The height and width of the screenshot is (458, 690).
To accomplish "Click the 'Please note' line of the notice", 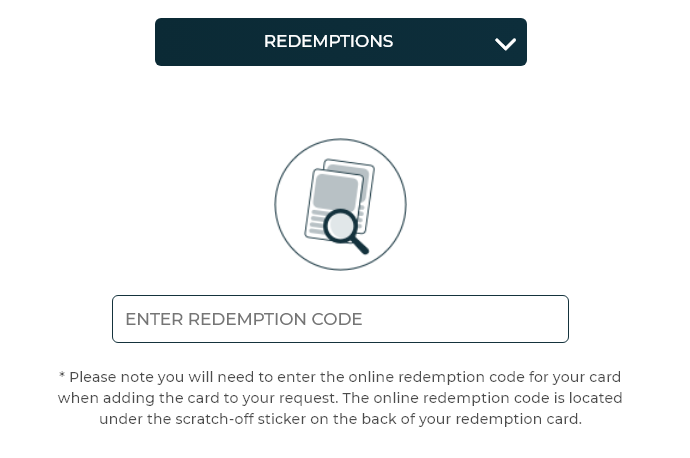I will (340, 377).
